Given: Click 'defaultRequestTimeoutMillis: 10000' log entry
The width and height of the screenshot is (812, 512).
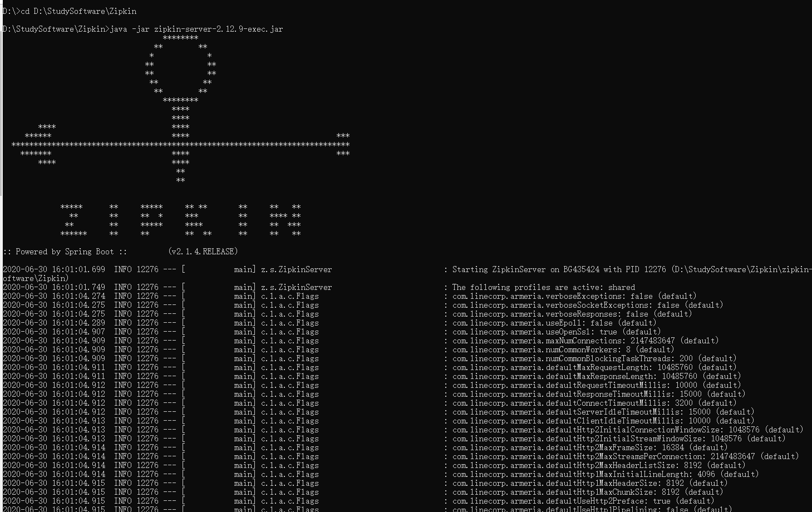Looking at the screenshot, I should (x=622, y=385).
